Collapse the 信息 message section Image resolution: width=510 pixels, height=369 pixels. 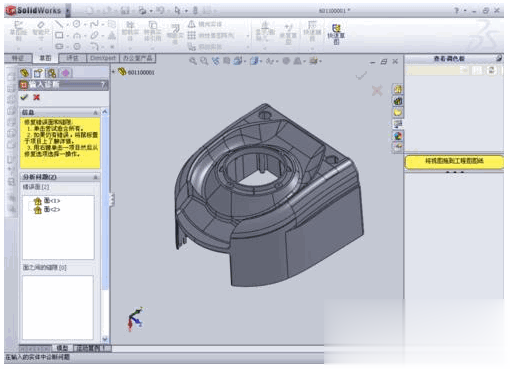click(x=95, y=113)
